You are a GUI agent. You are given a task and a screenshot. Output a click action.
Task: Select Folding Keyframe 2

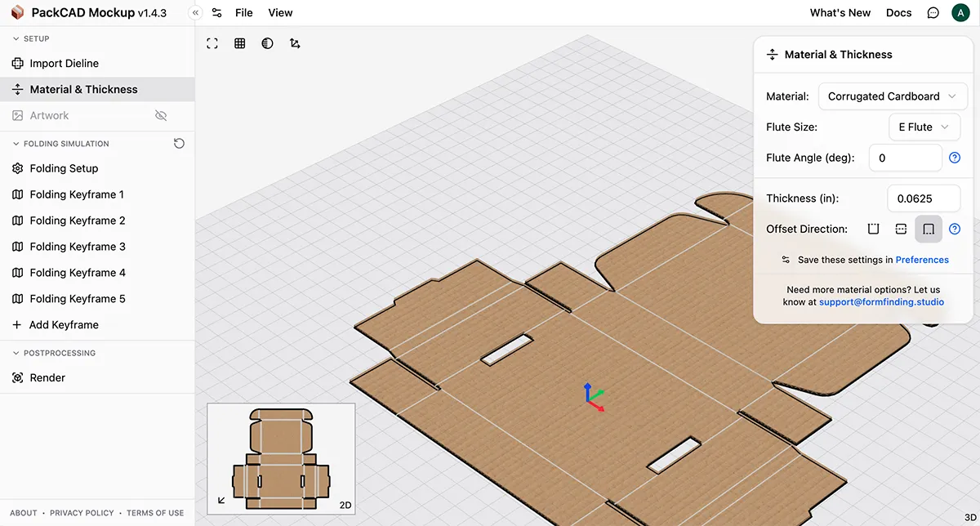(x=97, y=221)
